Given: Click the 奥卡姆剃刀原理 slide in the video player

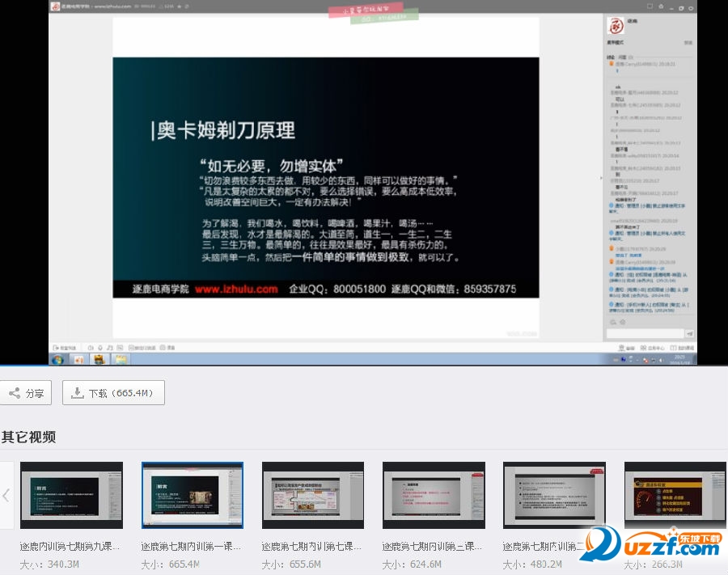Looking at the screenshot, I should tap(326, 177).
